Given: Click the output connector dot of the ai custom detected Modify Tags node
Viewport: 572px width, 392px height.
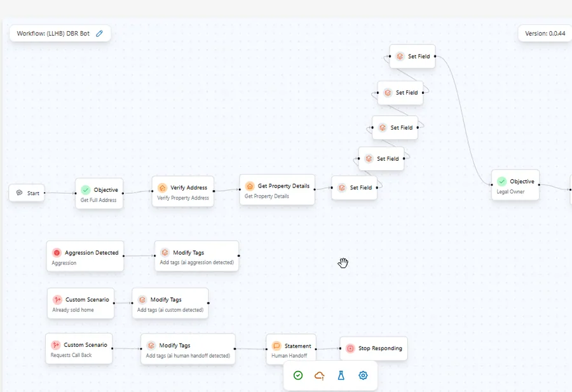Looking at the screenshot, I should (x=208, y=303).
